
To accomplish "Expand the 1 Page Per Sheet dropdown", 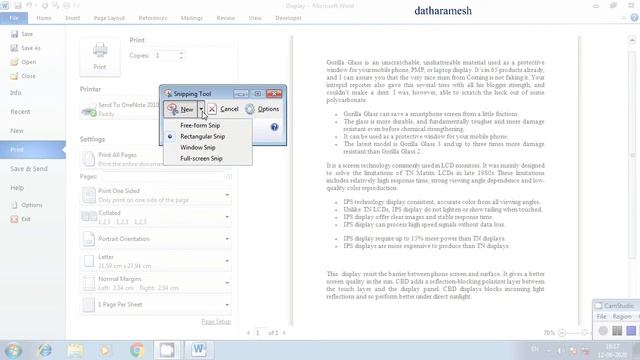I will [x=227, y=305].
